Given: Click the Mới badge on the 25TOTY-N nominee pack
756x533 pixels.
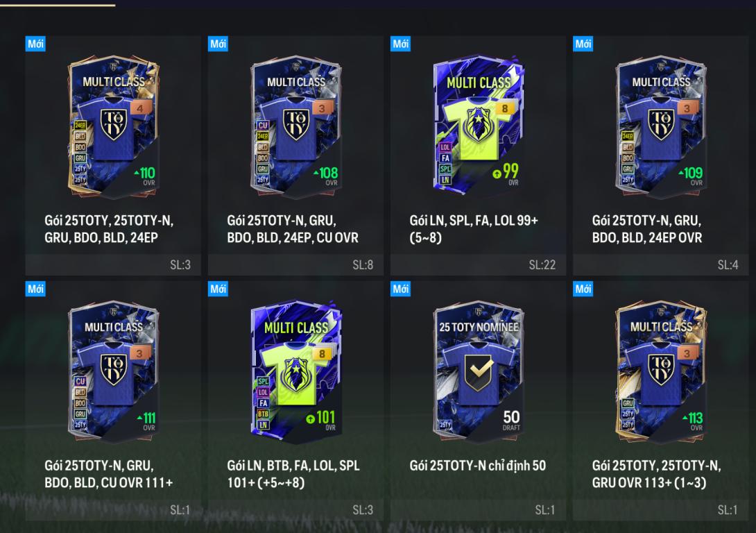Looking at the screenshot, I should coord(400,289).
